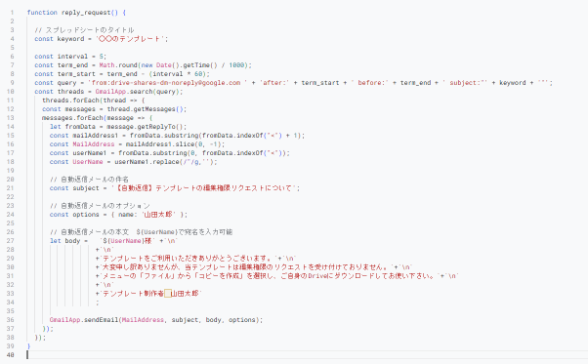Screen dimensions: 588x364
Task: Click line number 21 in the gutter
Action: tap(11, 188)
